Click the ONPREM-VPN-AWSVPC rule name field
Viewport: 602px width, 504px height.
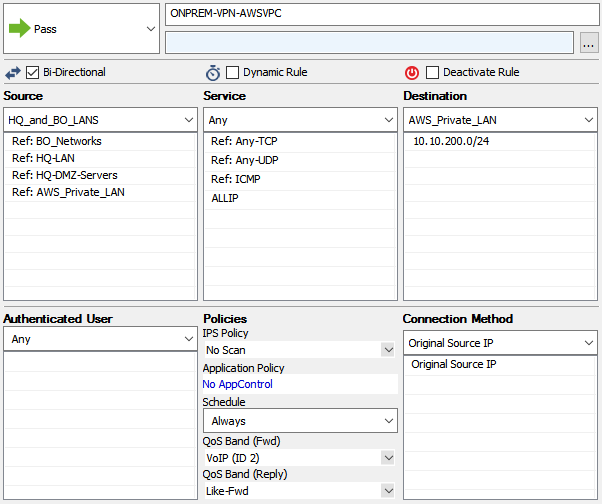[x=382, y=14]
